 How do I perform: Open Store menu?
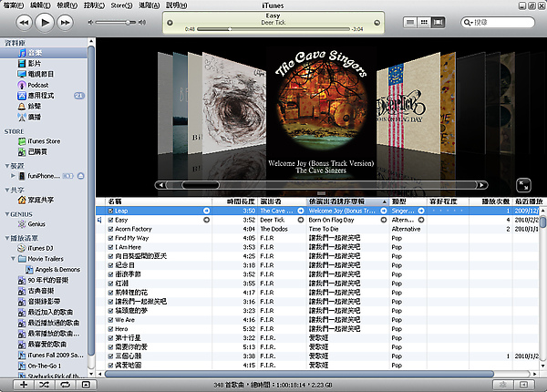pos(121,5)
